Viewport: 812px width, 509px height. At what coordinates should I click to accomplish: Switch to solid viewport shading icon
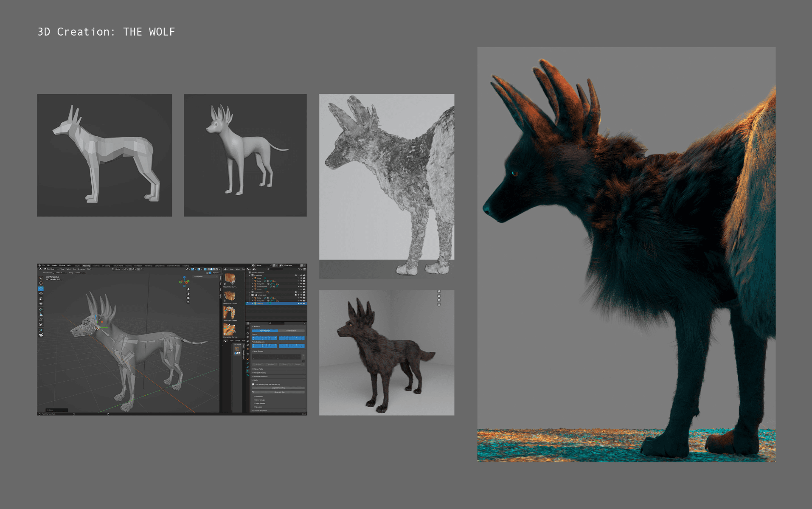211,269
